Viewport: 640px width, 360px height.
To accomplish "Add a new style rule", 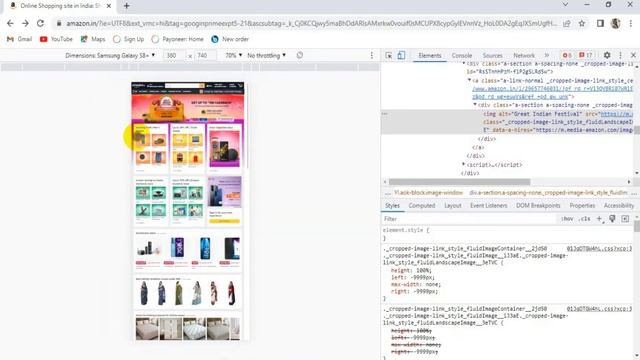I will point(599,219).
